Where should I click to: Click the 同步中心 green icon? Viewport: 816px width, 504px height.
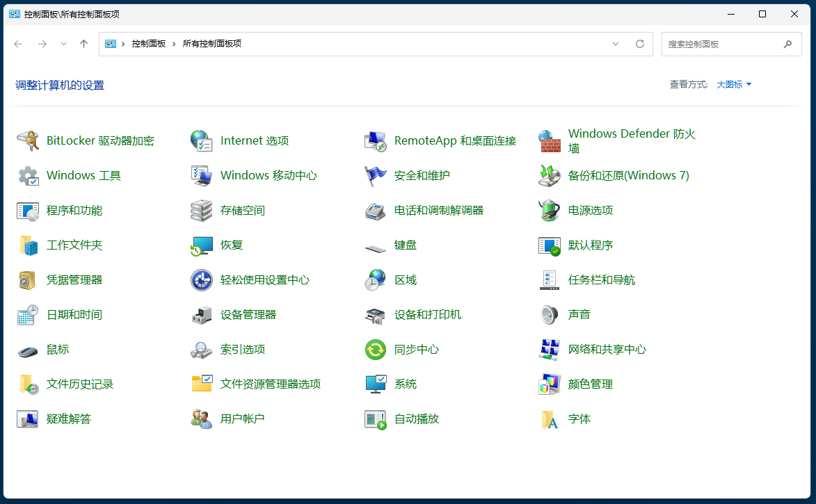pos(376,350)
